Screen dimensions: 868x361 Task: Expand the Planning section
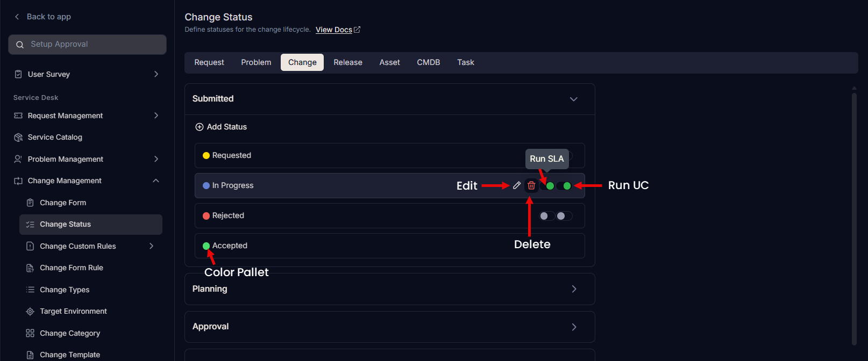(574, 289)
